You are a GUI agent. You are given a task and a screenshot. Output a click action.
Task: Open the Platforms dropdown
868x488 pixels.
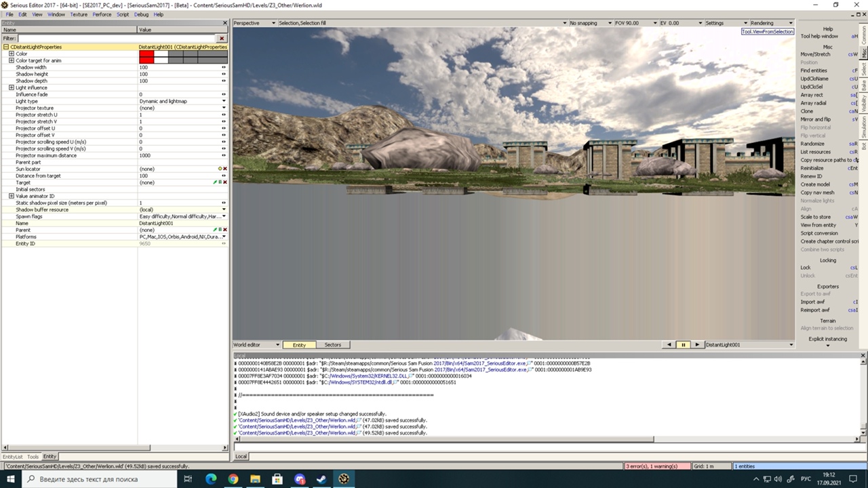pyautogui.click(x=224, y=237)
